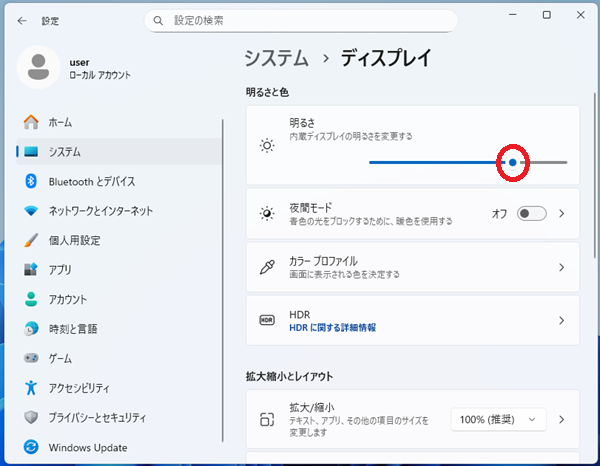Click the gray end of the brightness track
This screenshot has width=600, height=466.
pos(547,163)
